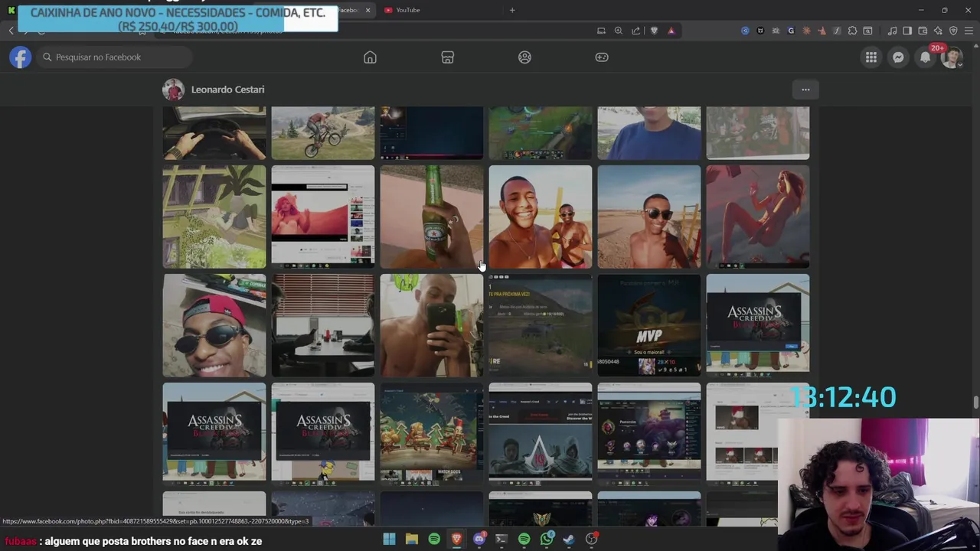Viewport: 980px width, 551px height.
Task: Toggle the browser sidebar panel icon
Action: coord(907,31)
